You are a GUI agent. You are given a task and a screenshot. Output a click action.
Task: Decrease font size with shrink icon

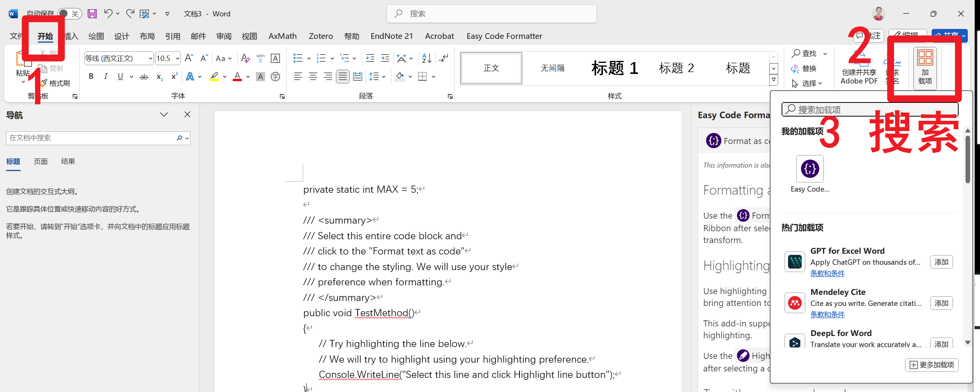pyautogui.click(x=204, y=58)
